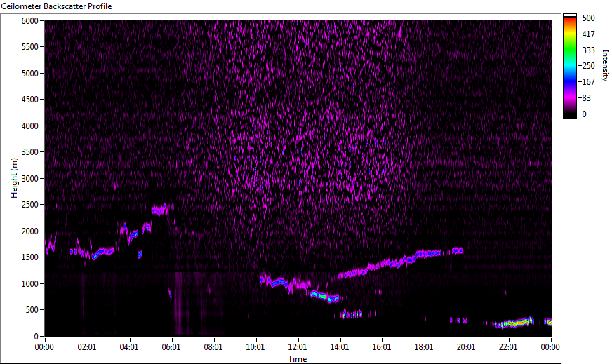Click the 06:01 time axis label
The height and width of the screenshot is (364, 612).
[x=171, y=347]
